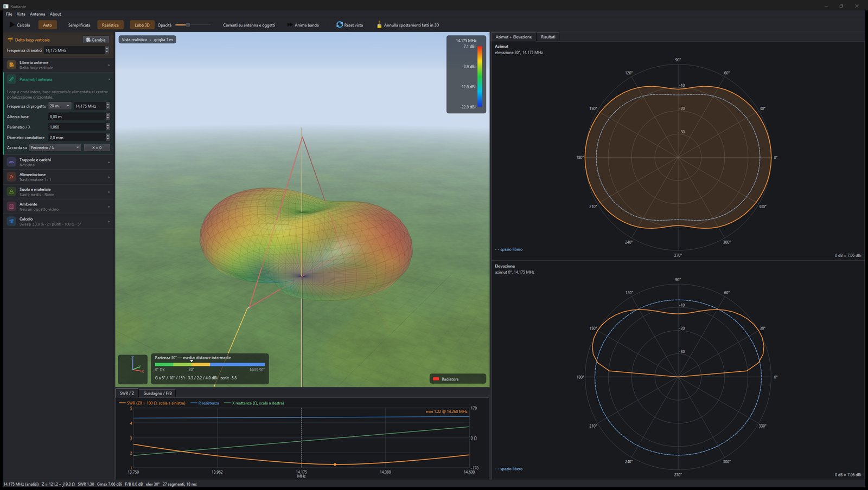The height and width of the screenshot is (490, 868).
Task: Click the Trappole e carichi icon
Action: click(11, 162)
